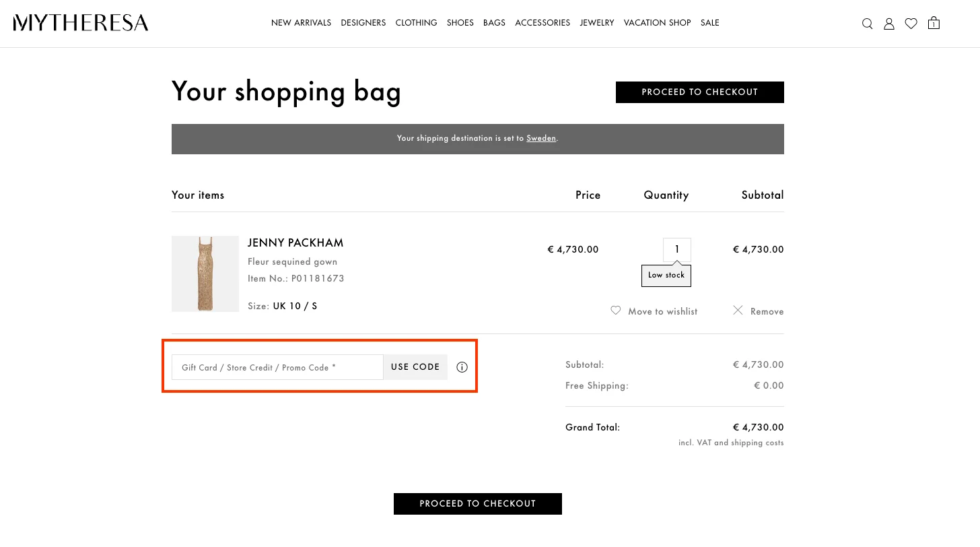Open the Jenny Packham product link
The height and width of the screenshot is (547, 980).
(295, 243)
